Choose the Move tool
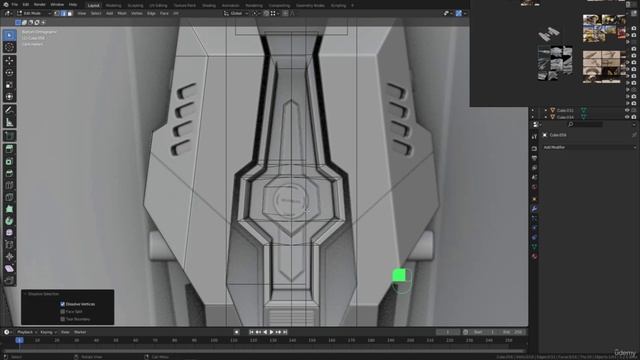 [x=9, y=61]
